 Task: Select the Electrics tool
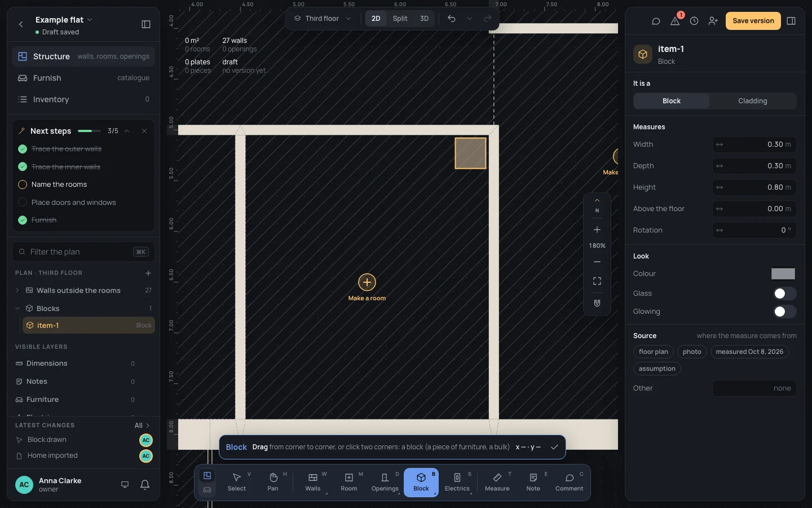tap(457, 482)
